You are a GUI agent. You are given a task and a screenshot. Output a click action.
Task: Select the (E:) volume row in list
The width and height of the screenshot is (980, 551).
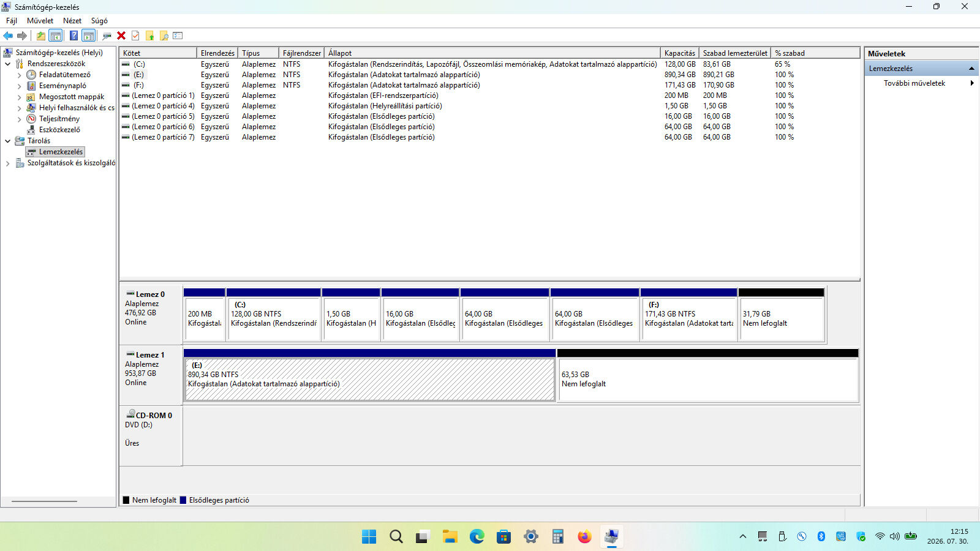coord(489,75)
